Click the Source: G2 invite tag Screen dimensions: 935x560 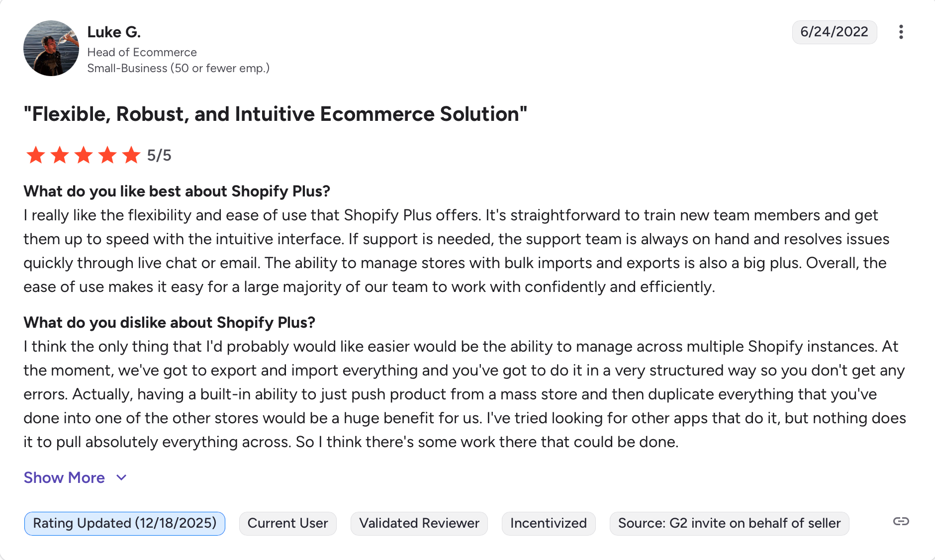tap(729, 523)
